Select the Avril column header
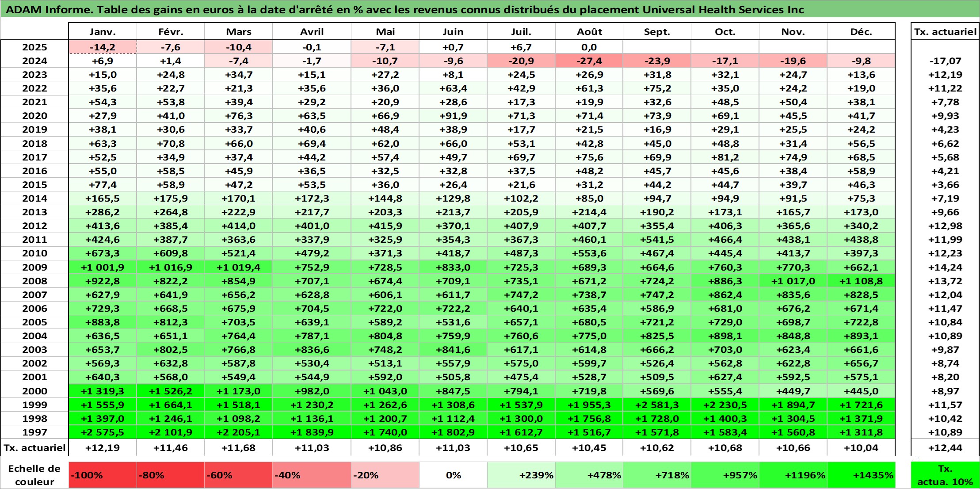Viewport: 980px width, 489px height. [312, 31]
